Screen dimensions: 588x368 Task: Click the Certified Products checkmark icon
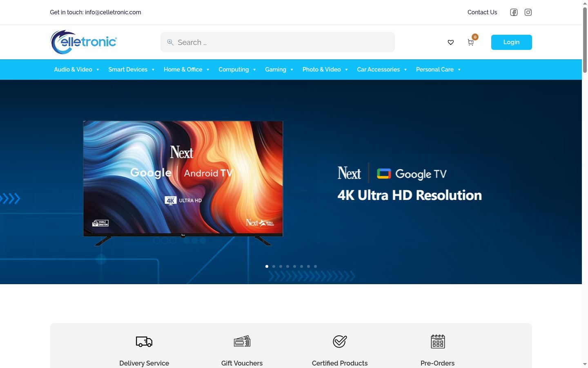340,341
